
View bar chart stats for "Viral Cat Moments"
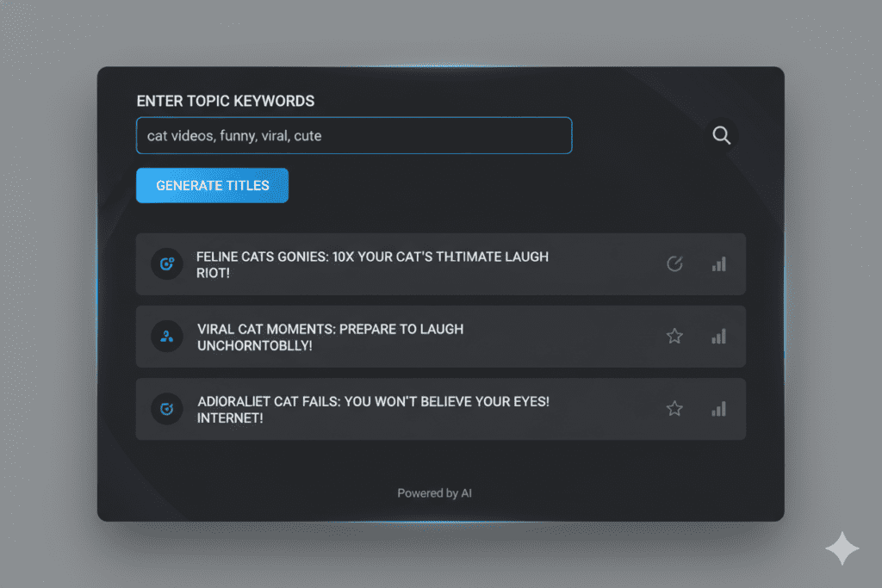tap(718, 336)
